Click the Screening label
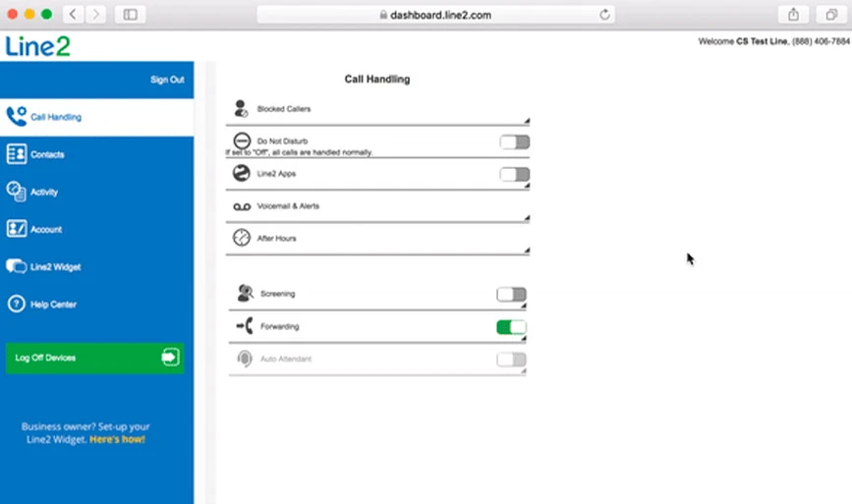This screenshot has height=504, width=852. pos(278,294)
